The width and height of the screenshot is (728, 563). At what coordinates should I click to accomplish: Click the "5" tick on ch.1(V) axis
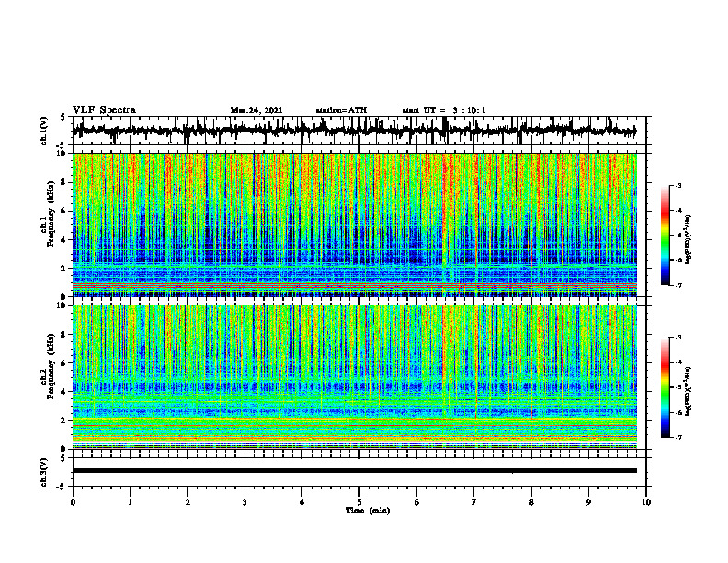(x=63, y=118)
